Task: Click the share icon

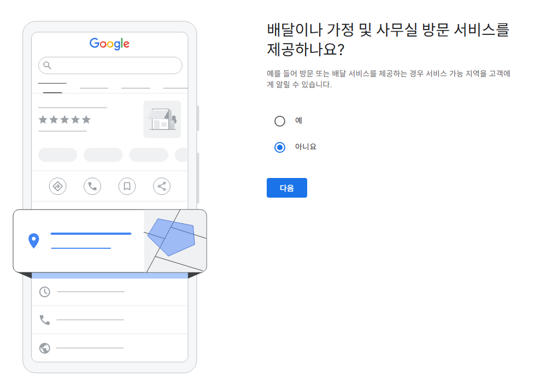Action: click(x=162, y=186)
